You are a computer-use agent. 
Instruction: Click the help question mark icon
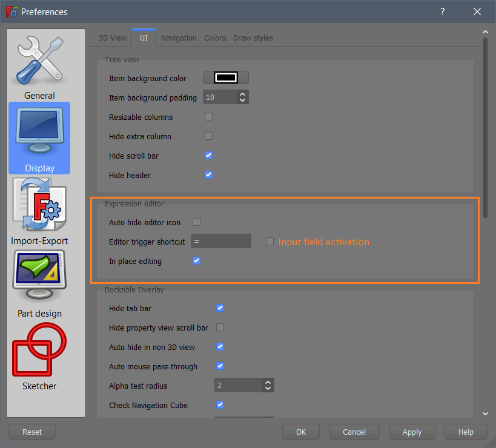click(x=442, y=12)
